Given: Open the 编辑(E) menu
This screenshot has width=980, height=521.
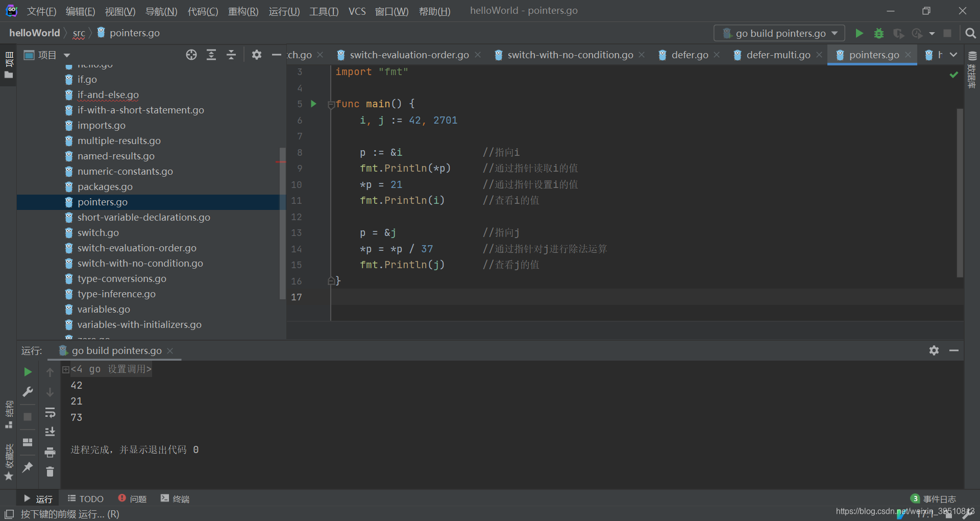Looking at the screenshot, I should click(x=81, y=11).
